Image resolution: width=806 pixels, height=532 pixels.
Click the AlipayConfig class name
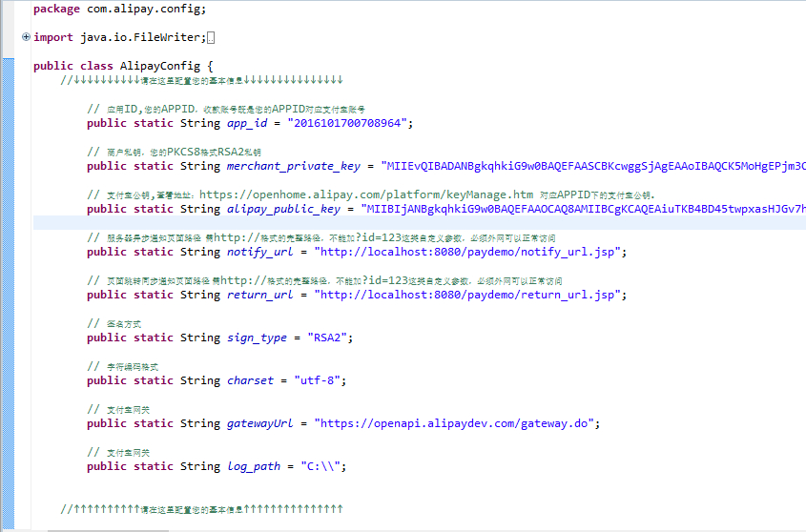tap(160, 67)
